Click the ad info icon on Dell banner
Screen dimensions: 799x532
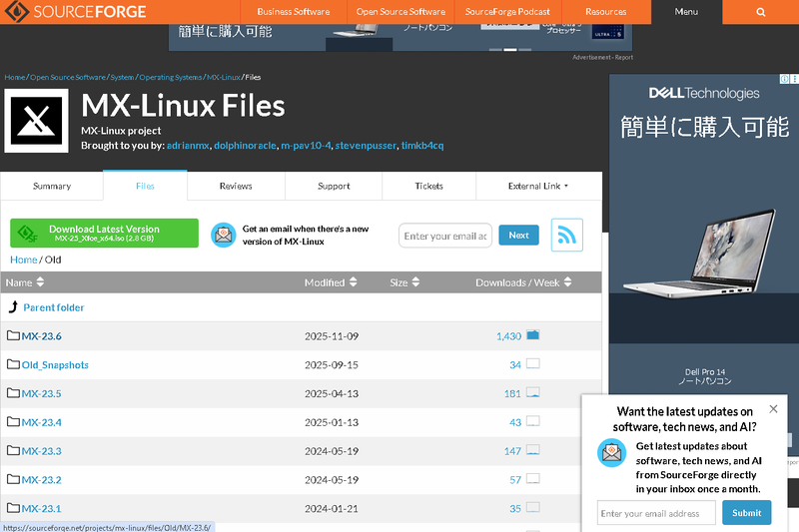coord(785,79)
